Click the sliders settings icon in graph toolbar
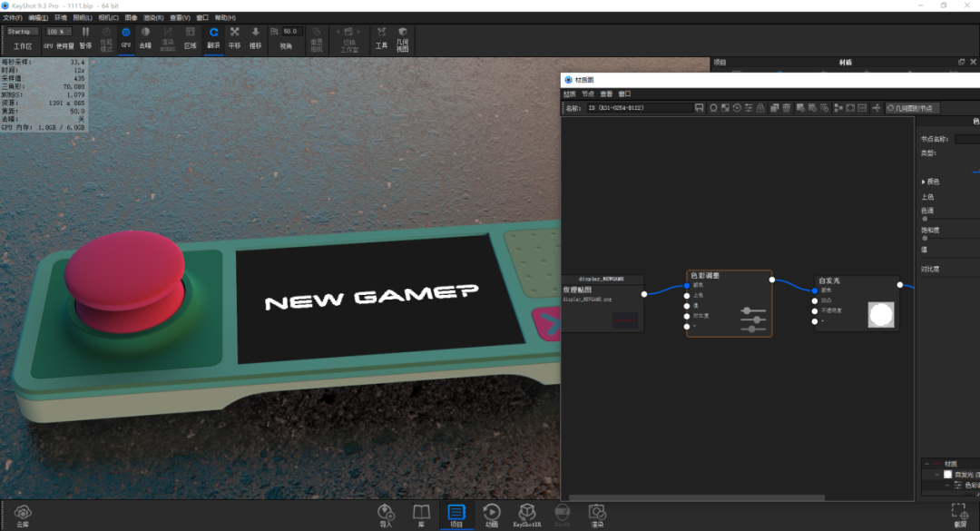 coord(749,108)
